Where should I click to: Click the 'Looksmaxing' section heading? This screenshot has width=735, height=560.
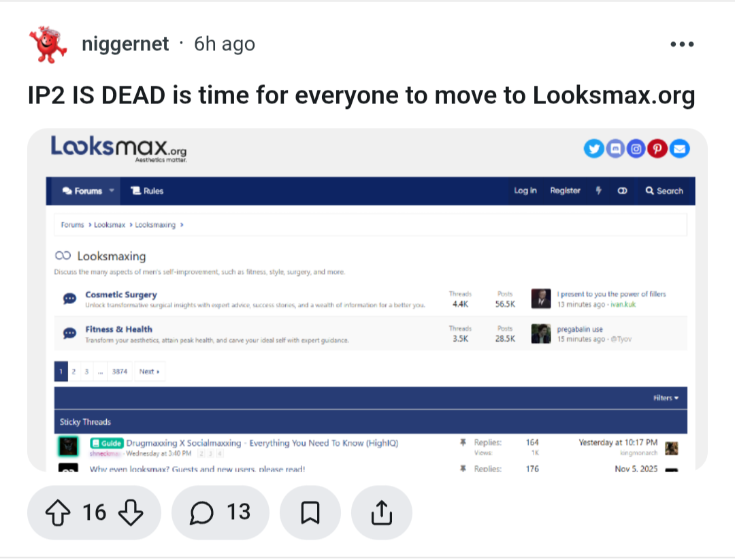[111, 256]
